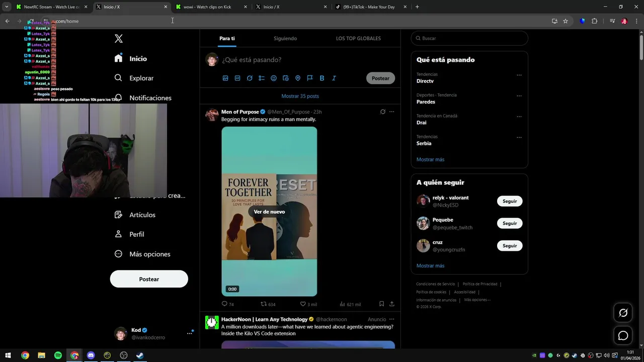Open options for Paredes trend
Viewport: 644px width, 362px height.
pyautogui.click(x=519, y=96)
